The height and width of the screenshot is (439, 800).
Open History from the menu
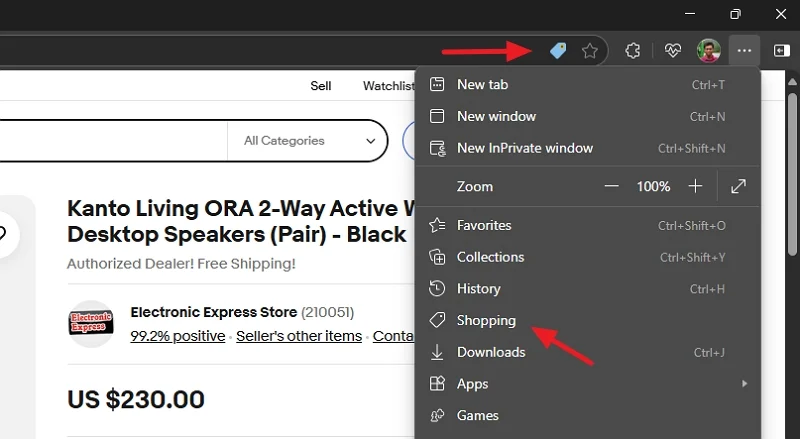(588, 288)
